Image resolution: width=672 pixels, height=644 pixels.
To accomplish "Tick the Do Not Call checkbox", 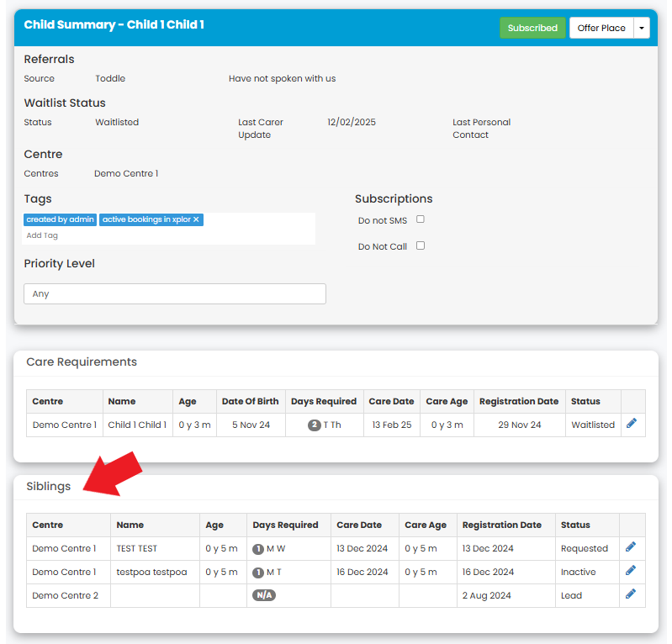I will pyautogui.click(x=421, y=245).
